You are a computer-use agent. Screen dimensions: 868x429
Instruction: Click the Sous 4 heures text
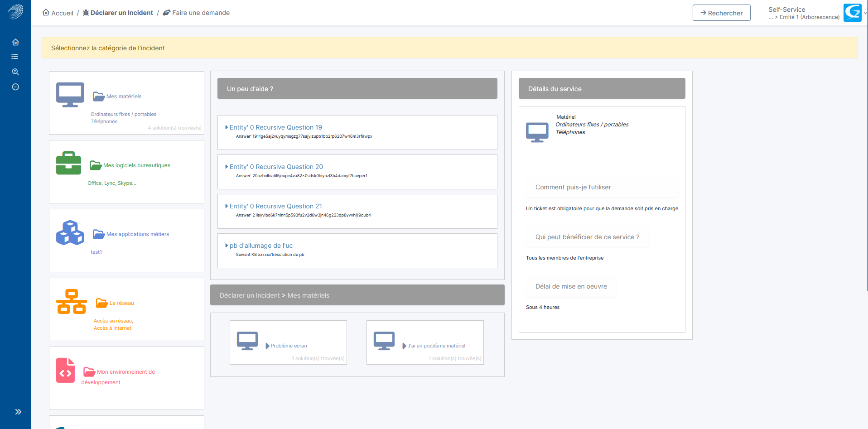point(543,307)
